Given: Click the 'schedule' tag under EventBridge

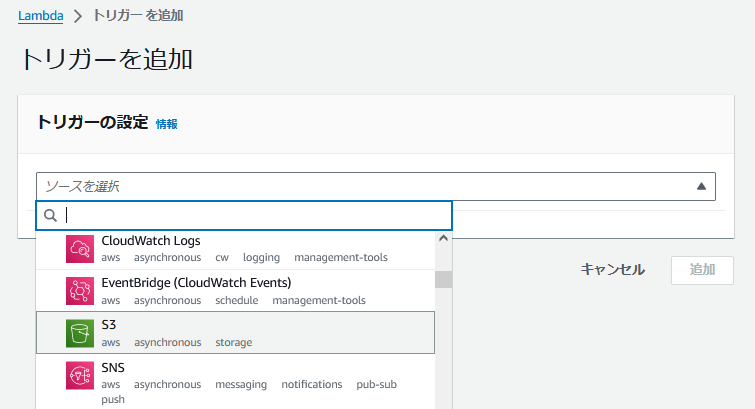Looking at the screenshot, I should click(236, 301).
